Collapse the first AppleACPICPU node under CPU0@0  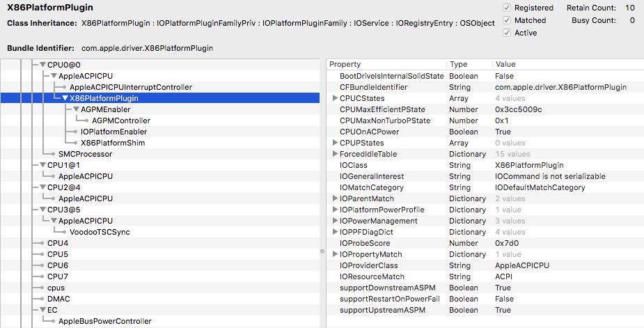click(x=54, y=76)
